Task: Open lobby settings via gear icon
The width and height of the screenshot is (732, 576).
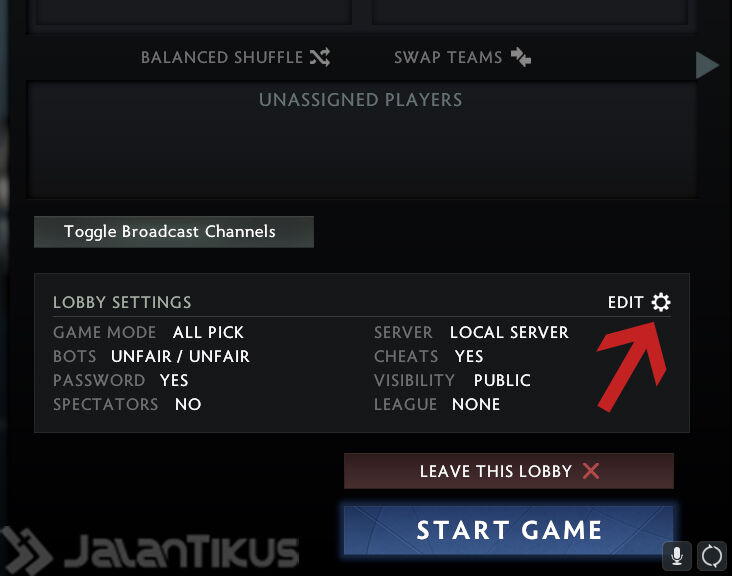Action: tap(661, 302)
